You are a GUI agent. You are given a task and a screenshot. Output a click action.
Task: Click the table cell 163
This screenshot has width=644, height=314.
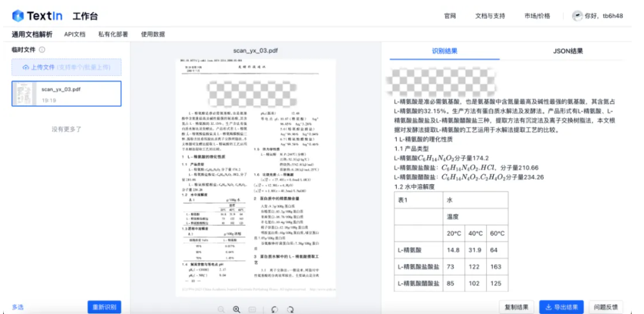[x=497, y=266]
